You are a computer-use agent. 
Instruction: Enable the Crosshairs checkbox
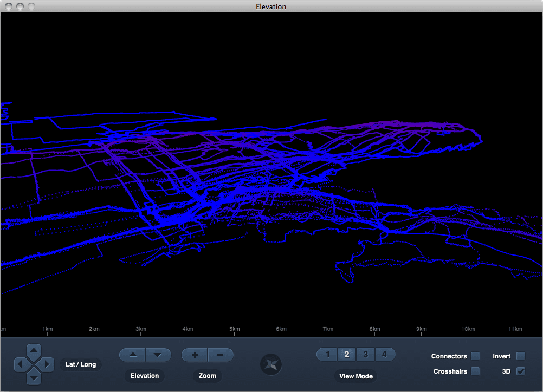click(475, 371)
